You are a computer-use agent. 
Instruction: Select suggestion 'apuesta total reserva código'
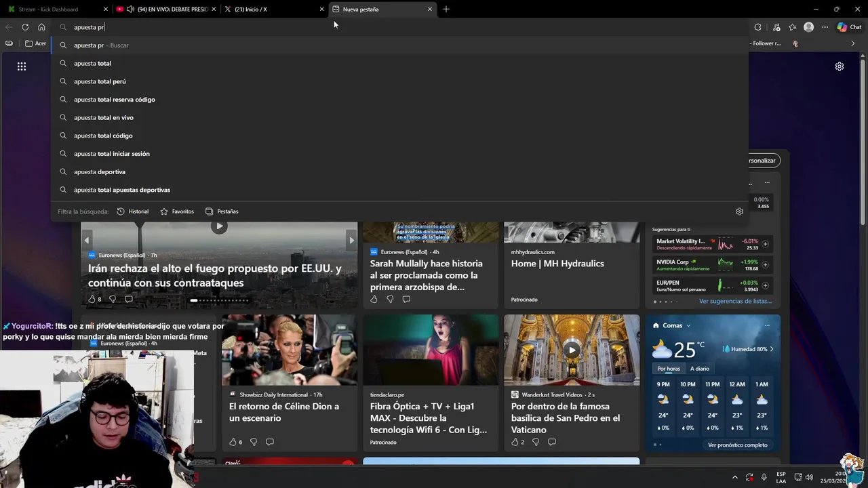(400, 100)
